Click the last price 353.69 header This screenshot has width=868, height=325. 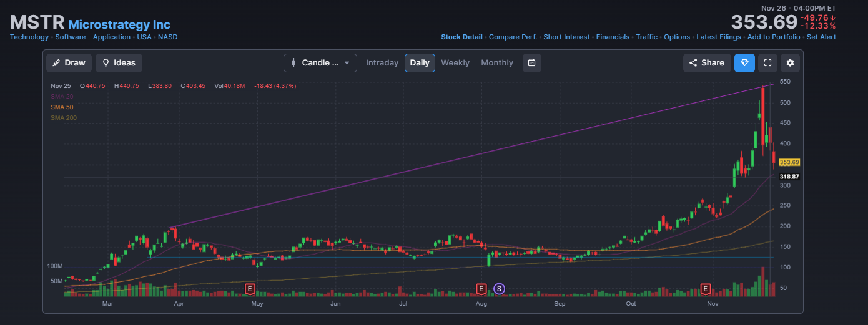[764, 22]
